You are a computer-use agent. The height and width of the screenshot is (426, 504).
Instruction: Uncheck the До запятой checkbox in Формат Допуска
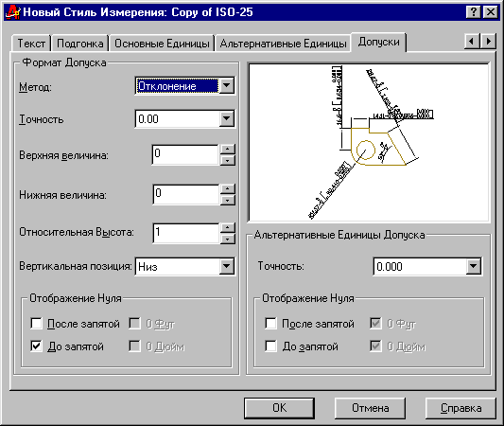pyautogui.click(x=36, y=346)
